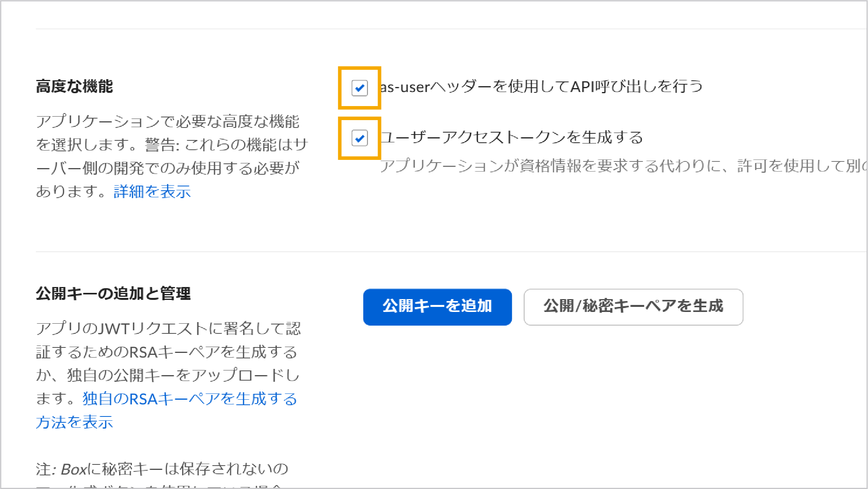Image resolution: width=868 pixels, height=489 pixels.
Task: Click the as-userヘッダーを使用してAPI呼び出しを行う label text
Action: pyautogui.click(x=541, y=87)
